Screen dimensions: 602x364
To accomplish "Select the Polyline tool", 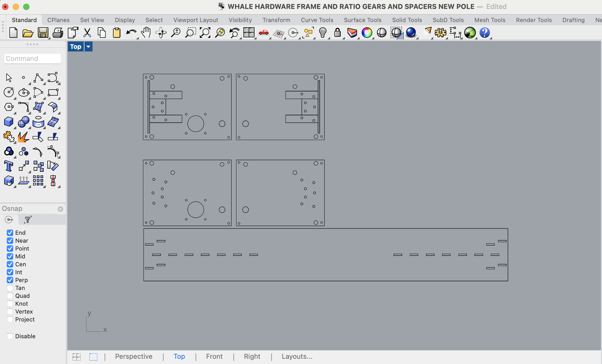I will tap(38, 78).
